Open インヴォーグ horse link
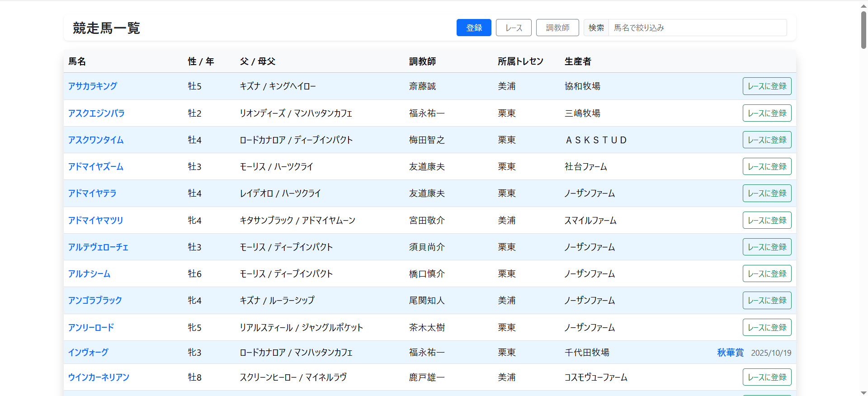 (88, 352)
